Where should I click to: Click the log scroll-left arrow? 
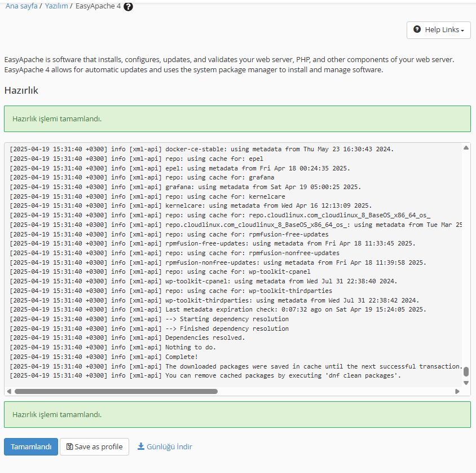[x=9, y=391]
